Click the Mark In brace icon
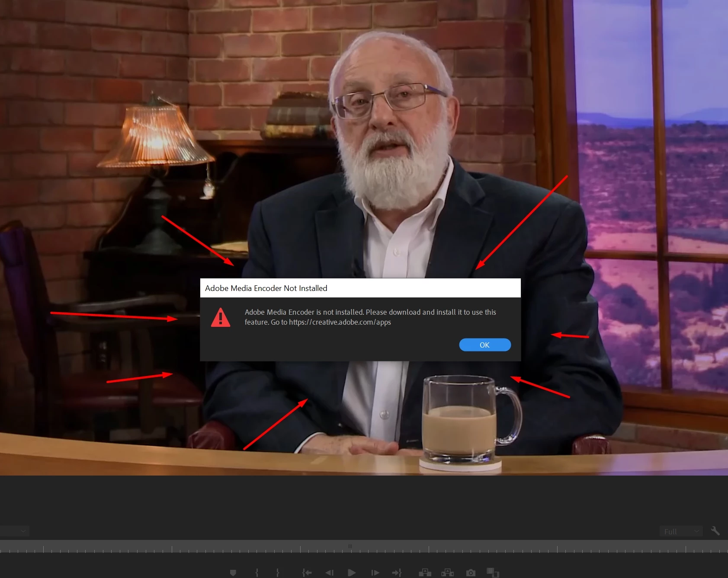 pos(257,573)
